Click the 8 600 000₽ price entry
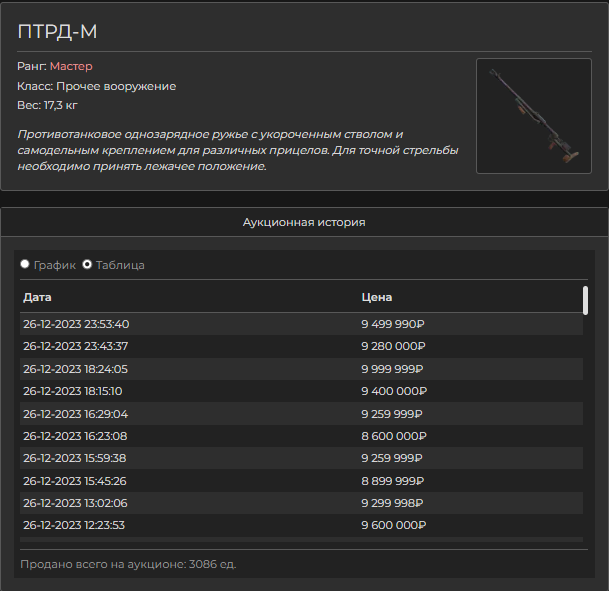609x591 pixels. pos(394,436)
